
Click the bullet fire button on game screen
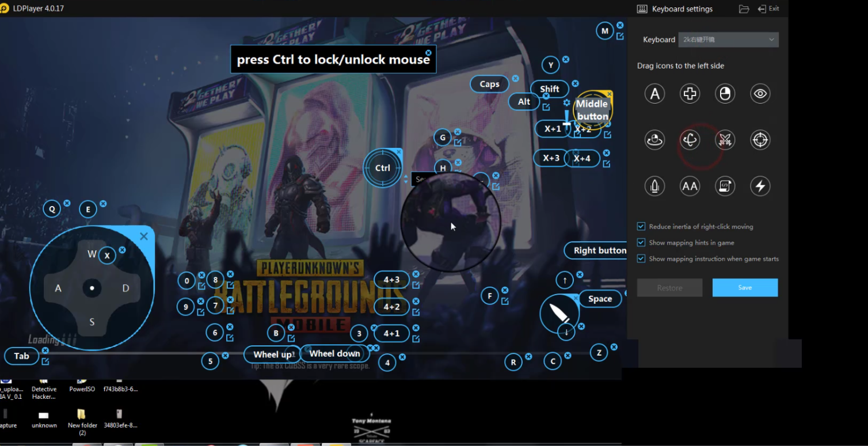tap(559, 314)
